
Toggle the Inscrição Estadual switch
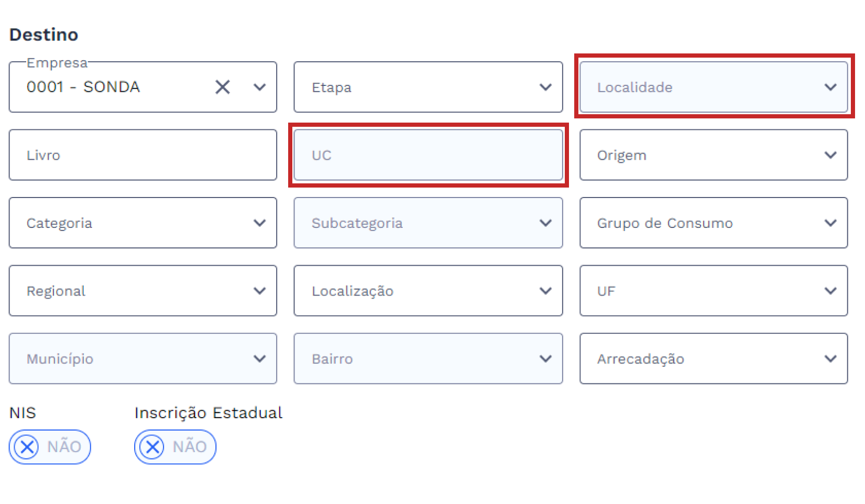pos(176,447)
